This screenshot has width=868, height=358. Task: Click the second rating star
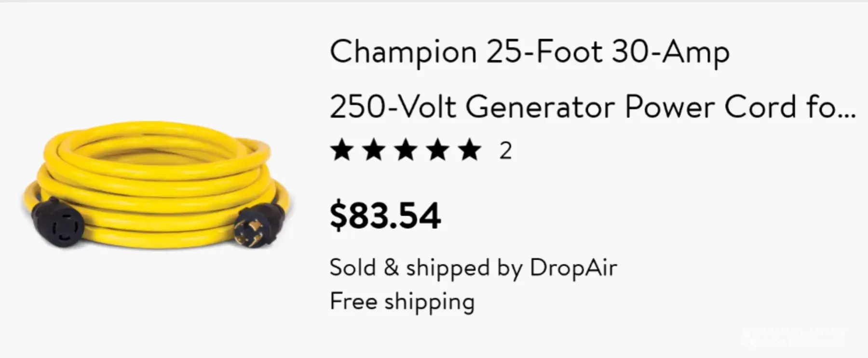[374, 150]
